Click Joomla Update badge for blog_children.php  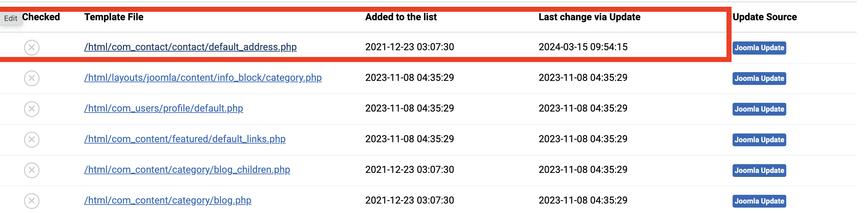tap(759, 171)
